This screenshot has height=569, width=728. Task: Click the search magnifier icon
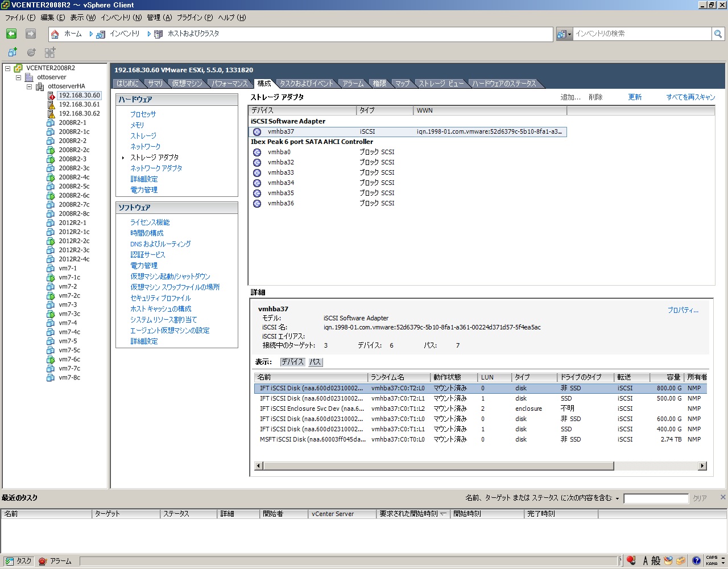(718, 34)
